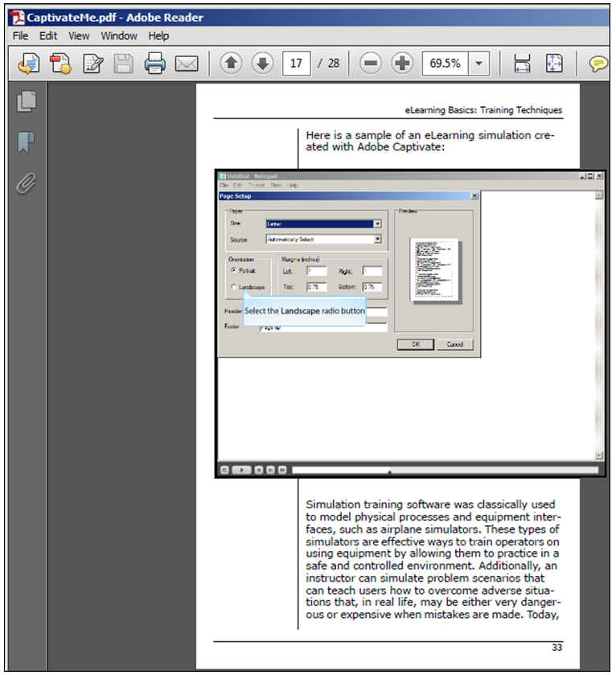Click Cancel in Page Setup dialog
616x675 pixels.
coord(454,344)
